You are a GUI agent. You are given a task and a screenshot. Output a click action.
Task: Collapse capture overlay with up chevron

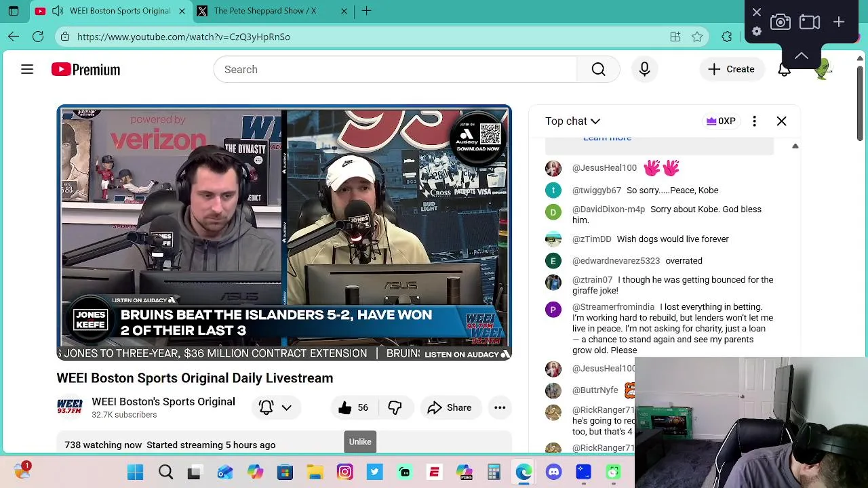[x=802, y=56]
